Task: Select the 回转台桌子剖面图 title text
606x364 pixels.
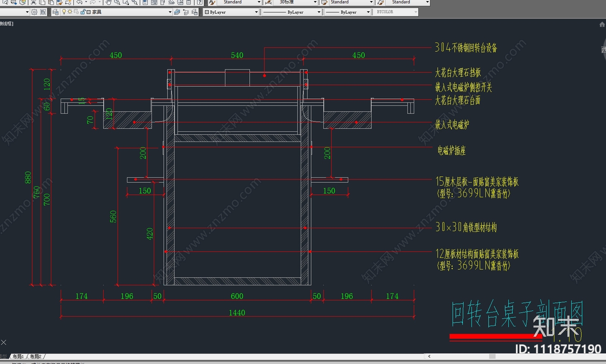Action: [x=517, y=313]
